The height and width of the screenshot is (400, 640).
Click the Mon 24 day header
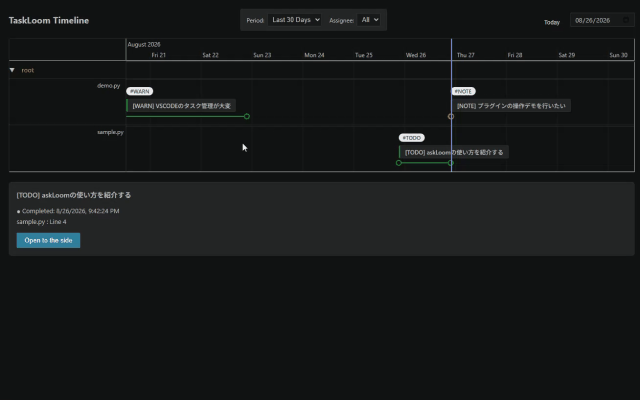[314, 55]
